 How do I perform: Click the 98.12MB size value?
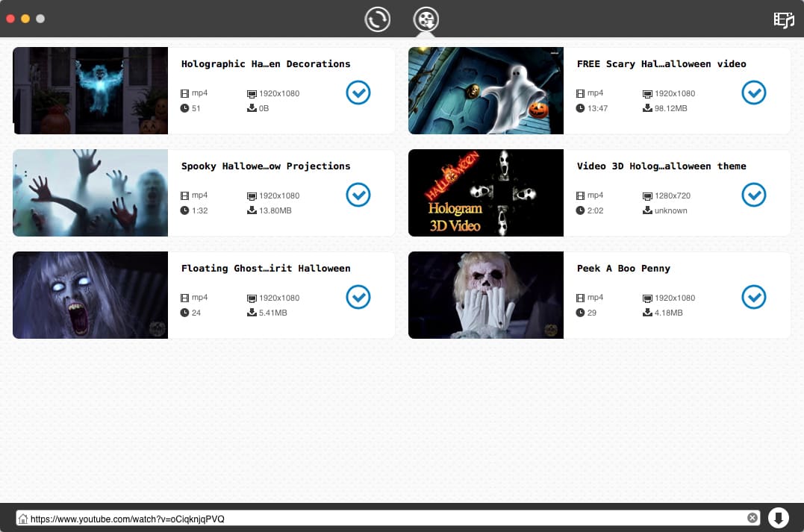click(670, 108)
